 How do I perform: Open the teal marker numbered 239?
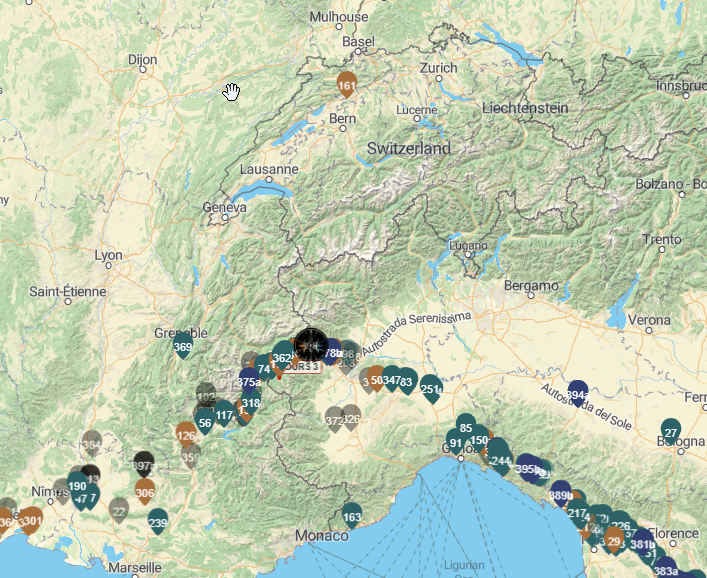tap(158, 521)
